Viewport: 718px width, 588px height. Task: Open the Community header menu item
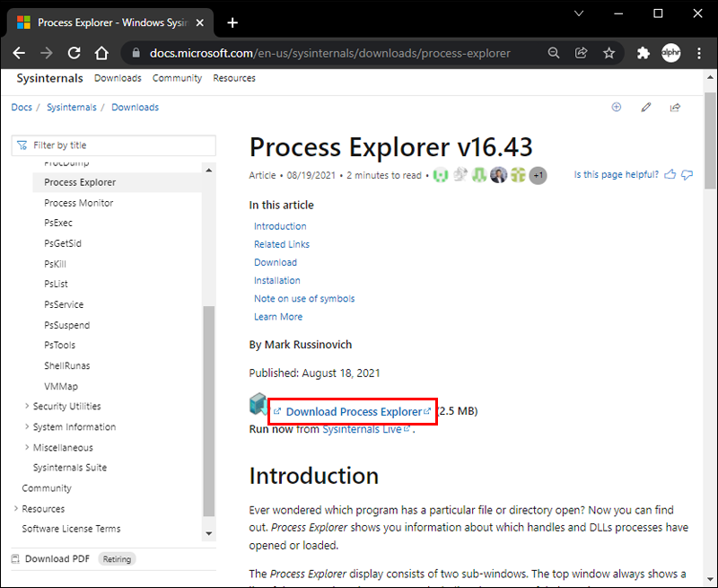tap(177, 78)
